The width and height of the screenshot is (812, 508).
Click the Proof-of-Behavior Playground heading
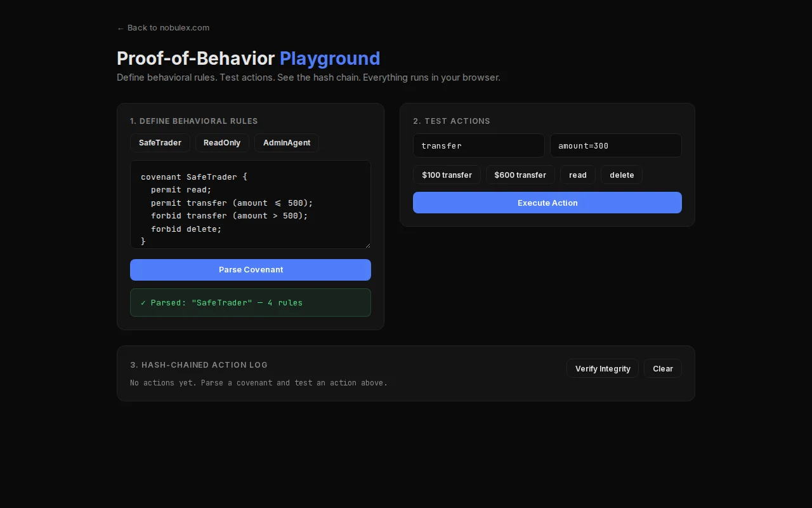pos(249,58)
